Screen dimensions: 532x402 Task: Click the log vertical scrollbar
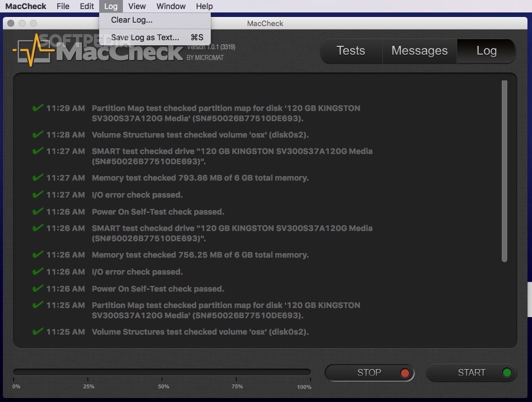pyautogui.click(x=504, y=171)
